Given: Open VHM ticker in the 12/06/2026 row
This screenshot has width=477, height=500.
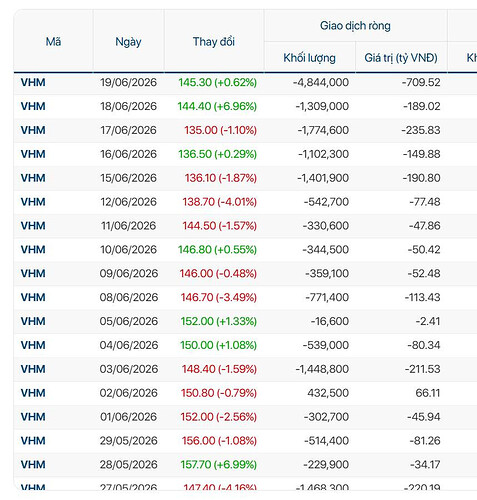Looking at the screenshot, I should [x=33, y=202].
